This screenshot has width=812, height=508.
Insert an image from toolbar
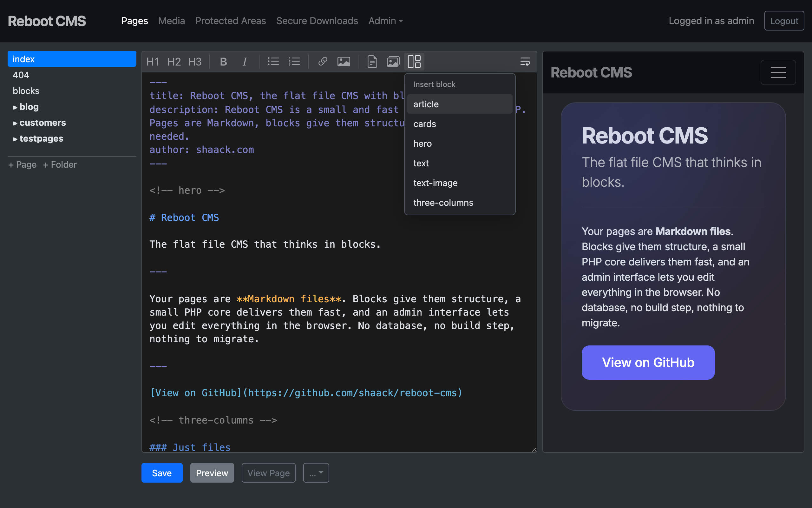click(344, 62)
